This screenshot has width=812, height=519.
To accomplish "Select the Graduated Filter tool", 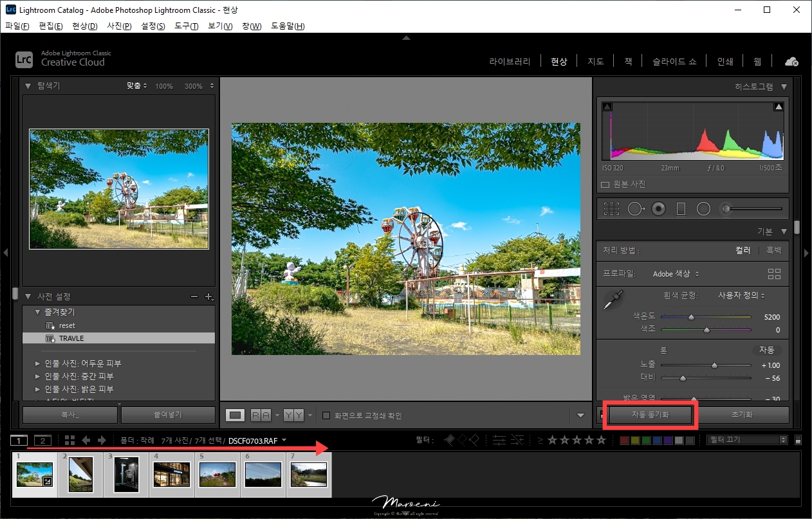I will [681, 208].
